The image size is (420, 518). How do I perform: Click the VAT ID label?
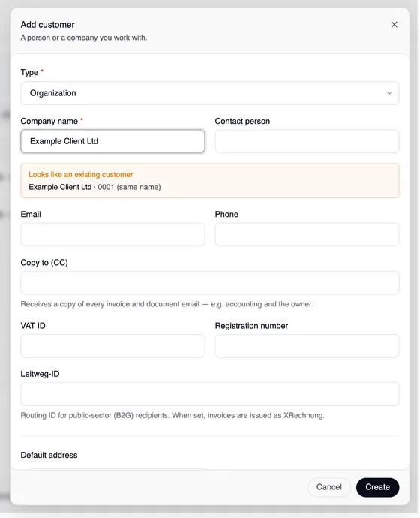click(x=33, y=326)
